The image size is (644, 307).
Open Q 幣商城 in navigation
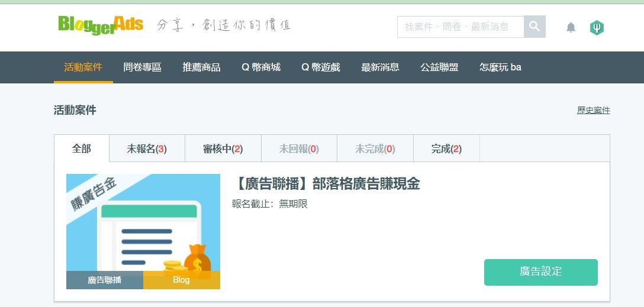pos(261,67)
